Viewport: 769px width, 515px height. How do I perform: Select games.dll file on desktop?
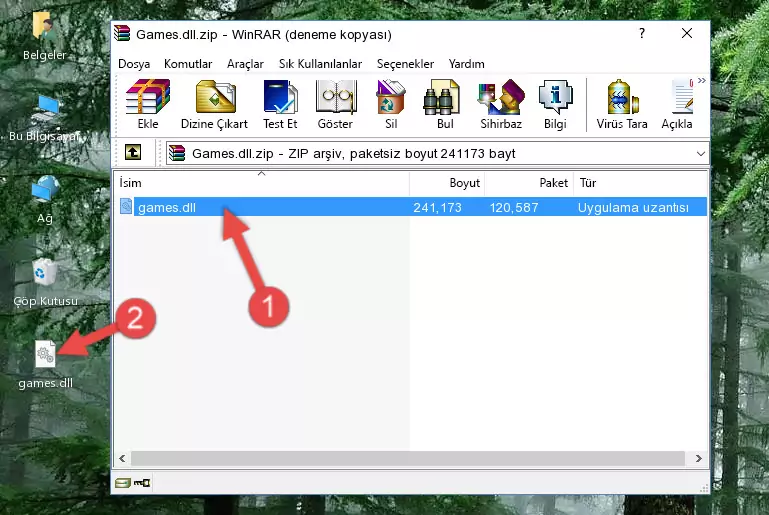click(45, 364)
